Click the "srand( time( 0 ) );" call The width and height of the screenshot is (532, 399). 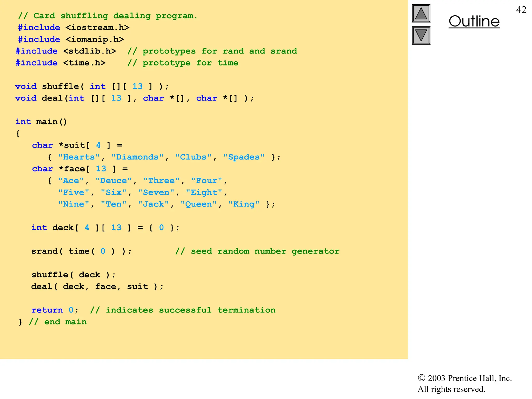pyautogui.click(x=82, y=251)
